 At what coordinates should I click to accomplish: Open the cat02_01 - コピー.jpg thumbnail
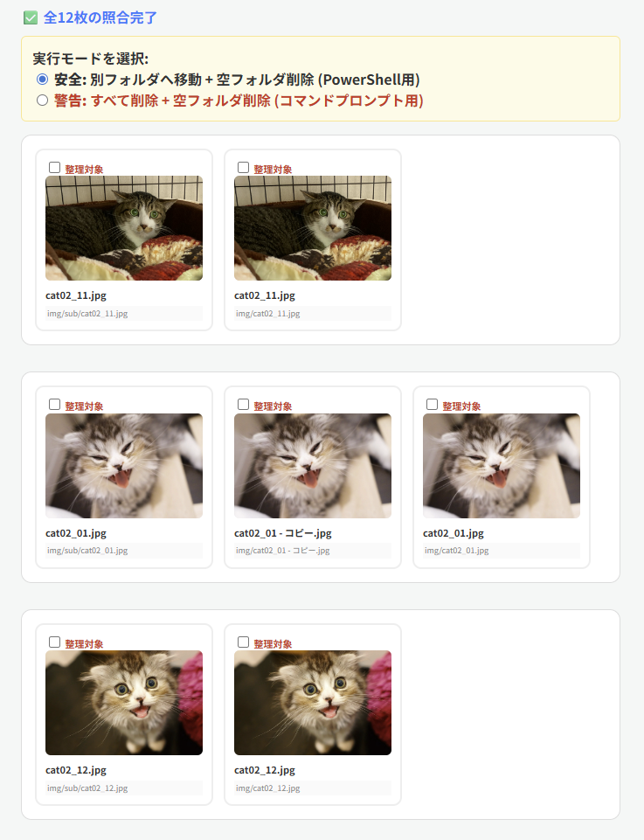(x=313, y=466)
